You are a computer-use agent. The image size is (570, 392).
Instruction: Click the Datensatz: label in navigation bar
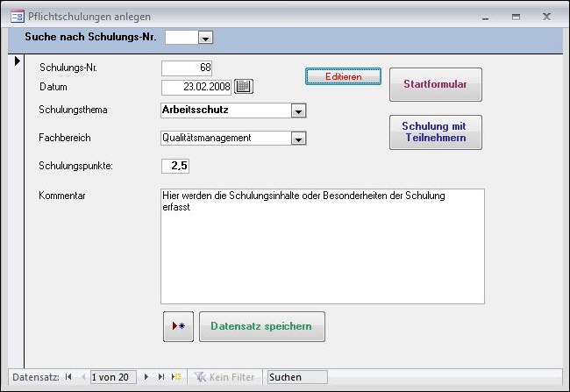tap(36, 377)
